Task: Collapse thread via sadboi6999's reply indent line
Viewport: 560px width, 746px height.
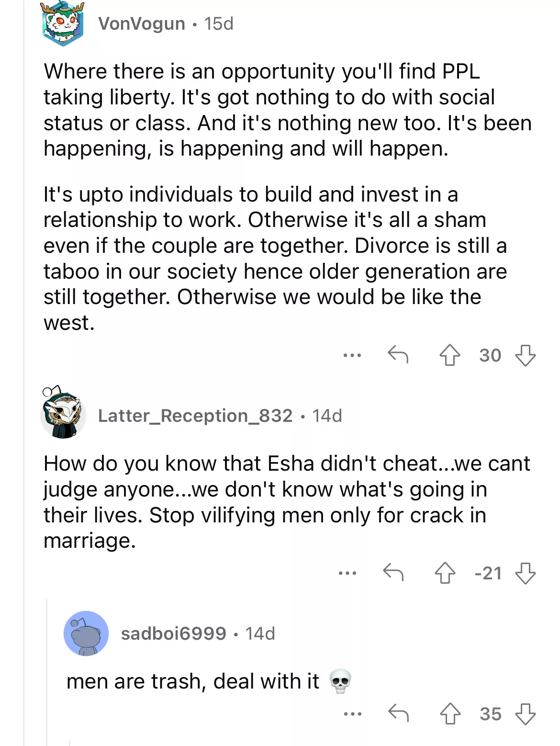Action: pyautogui.click(x=47, y=670)
